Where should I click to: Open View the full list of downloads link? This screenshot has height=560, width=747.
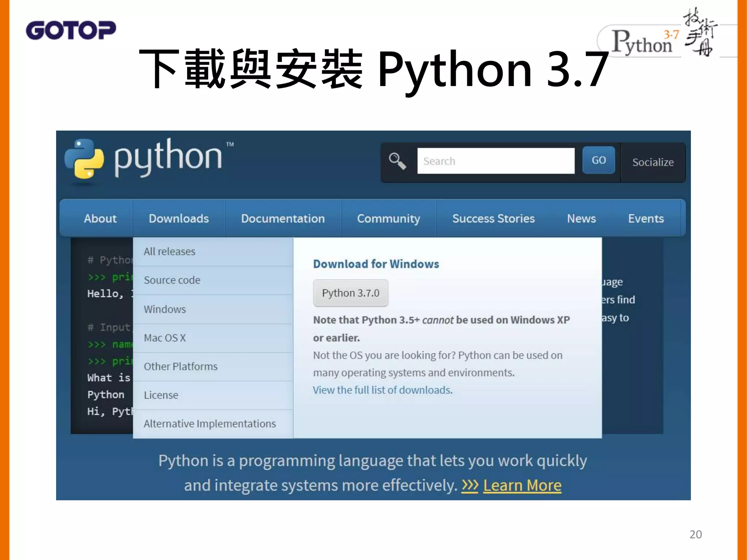383,390
